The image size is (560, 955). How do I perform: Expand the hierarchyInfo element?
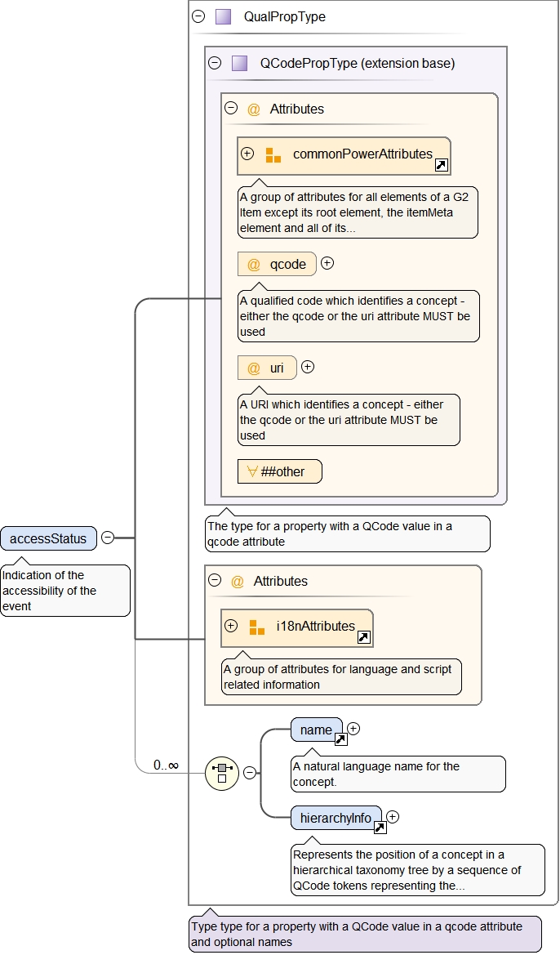[393, 816]
